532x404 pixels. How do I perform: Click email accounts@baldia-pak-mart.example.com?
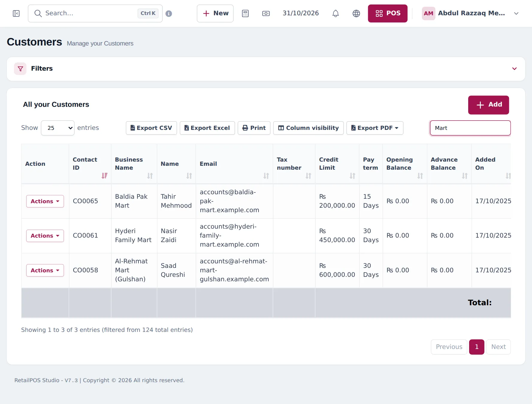[x=229, y=201]
